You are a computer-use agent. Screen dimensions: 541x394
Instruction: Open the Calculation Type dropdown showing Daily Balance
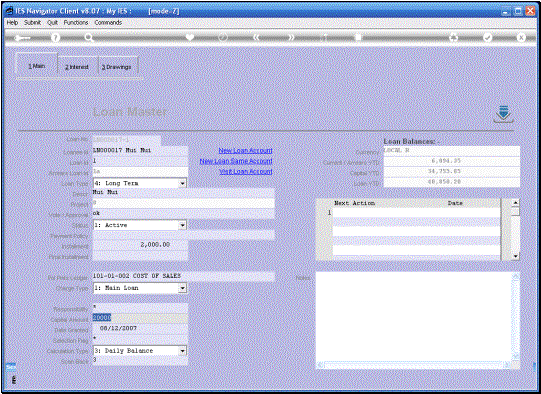click(x=183, y=351)
